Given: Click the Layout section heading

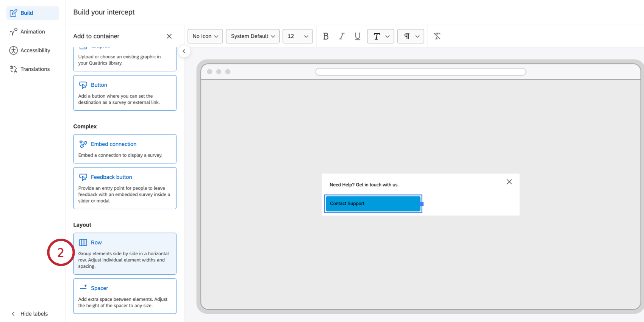Looking at the screenshot, I should 82,225.
